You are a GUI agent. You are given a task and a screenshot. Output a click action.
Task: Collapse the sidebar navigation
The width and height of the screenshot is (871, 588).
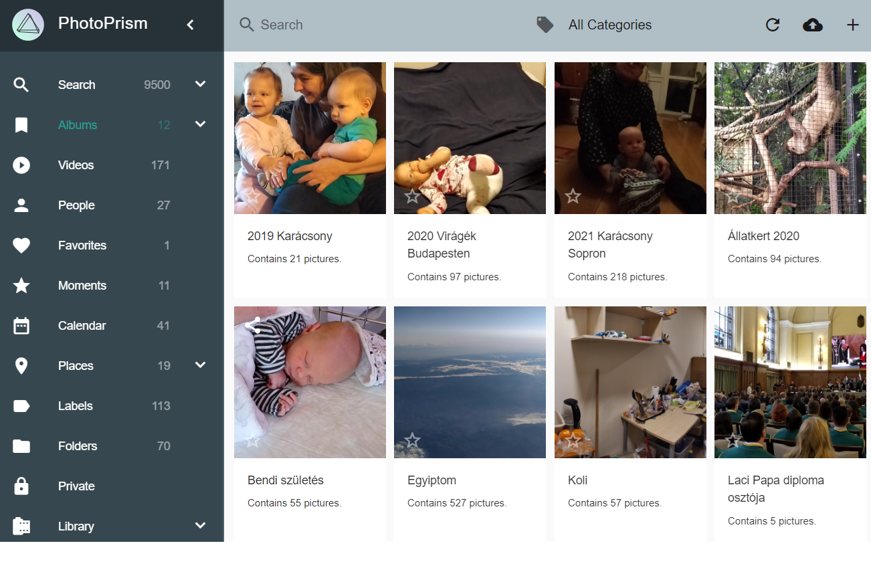pos(191,25)
